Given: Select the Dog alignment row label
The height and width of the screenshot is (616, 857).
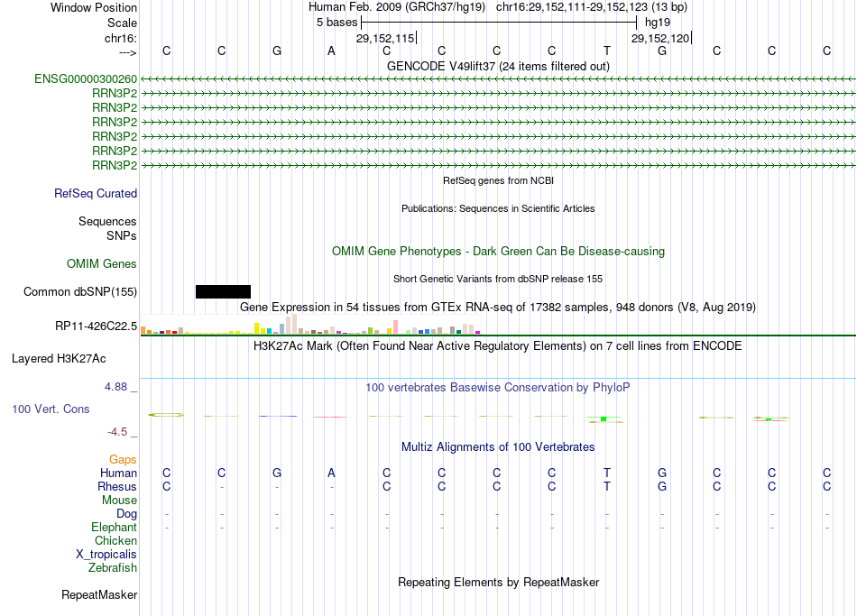Looking at the screenshot, I should (x=127, y=514).
